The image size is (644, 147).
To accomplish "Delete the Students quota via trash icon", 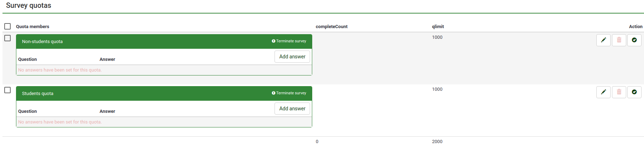I will pos(619,92).
